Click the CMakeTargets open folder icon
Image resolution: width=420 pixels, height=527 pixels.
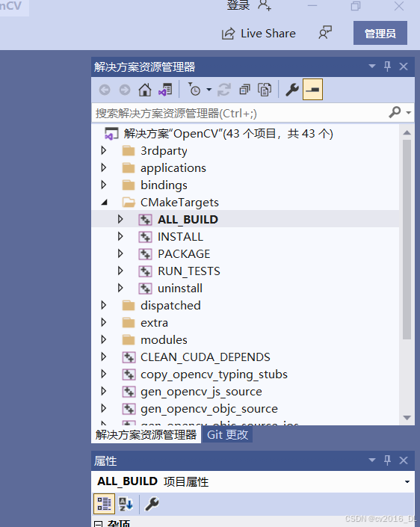pos(129,203)
